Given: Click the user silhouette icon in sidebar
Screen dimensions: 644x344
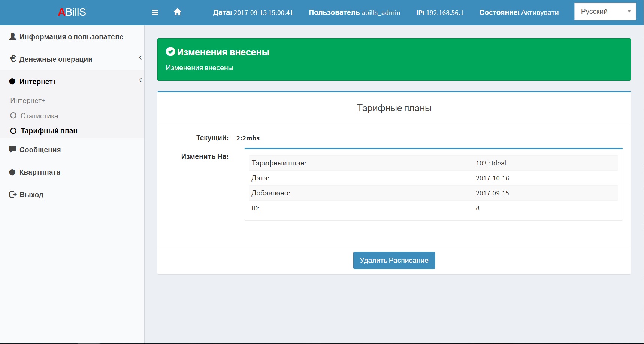Looking at the screenshot, I should [13, 36].
